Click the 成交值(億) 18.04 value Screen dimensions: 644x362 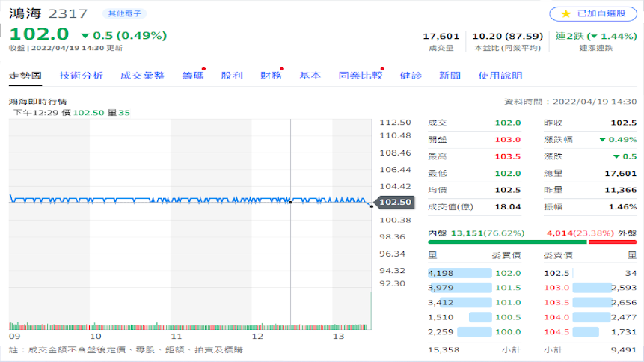click(508, 207)
